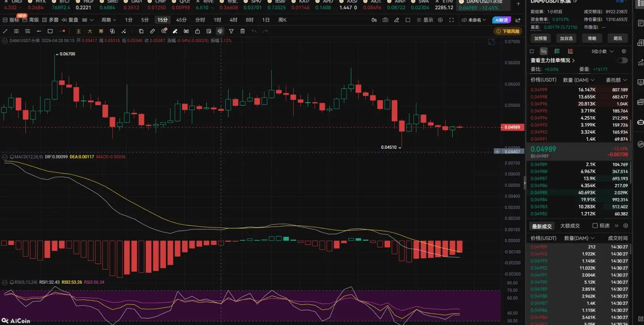644x325 pixels.
Task: Click the lock drawings icon
Action: (x=197, y=31)
